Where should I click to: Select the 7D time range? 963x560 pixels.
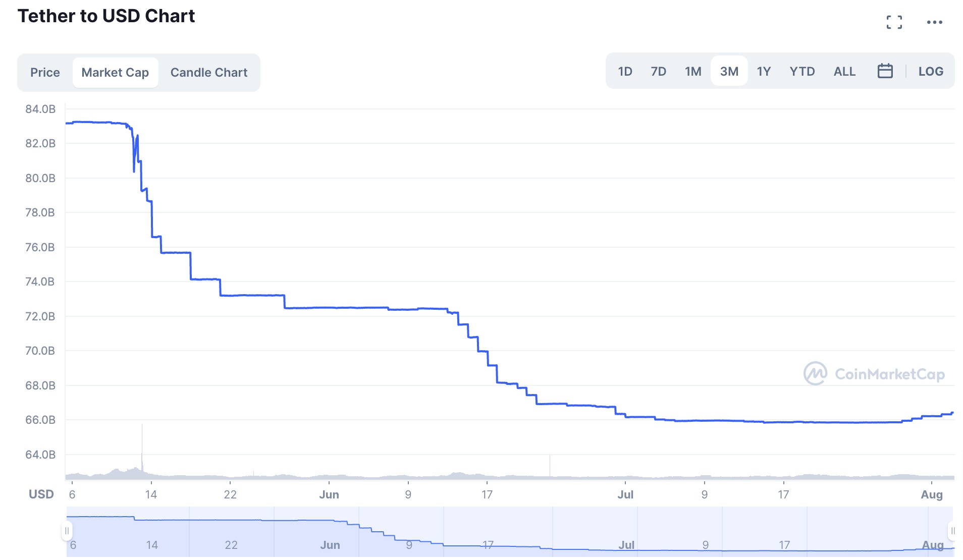(x=658, y=71)
